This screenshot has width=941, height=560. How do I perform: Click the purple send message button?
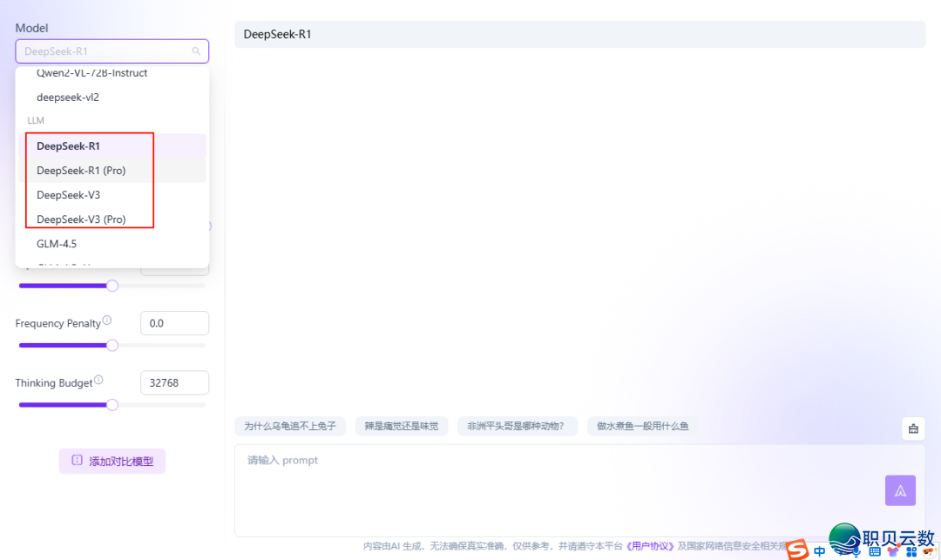click(x=900, y=490)
